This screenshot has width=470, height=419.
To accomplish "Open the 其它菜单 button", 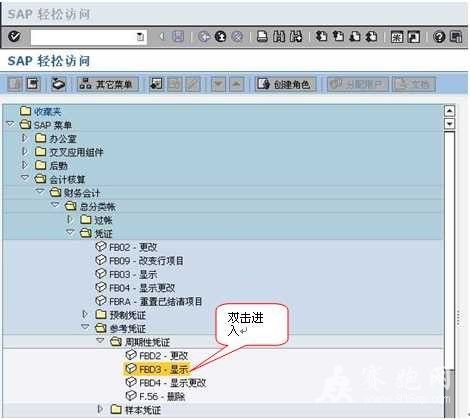I will pos(108,84).
